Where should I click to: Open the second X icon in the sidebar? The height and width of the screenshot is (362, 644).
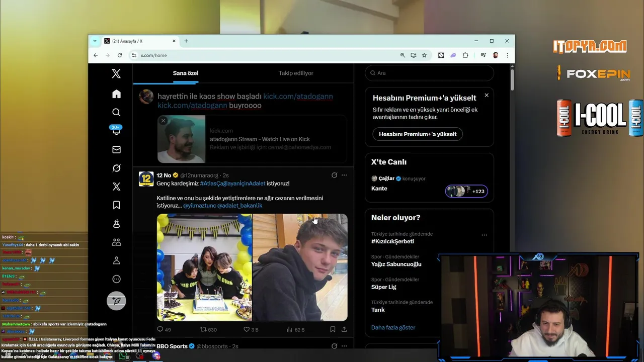click(116, 187)
